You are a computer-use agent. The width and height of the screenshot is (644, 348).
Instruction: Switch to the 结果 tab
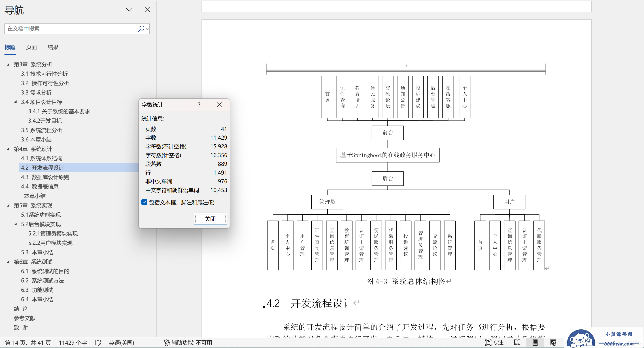[53, 47]
